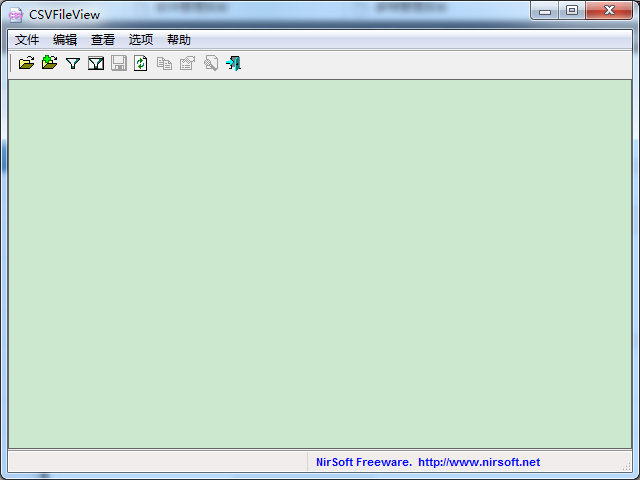Open the properties icon in toolbar
The image size is (640, 480).
(x=187, y=63)
